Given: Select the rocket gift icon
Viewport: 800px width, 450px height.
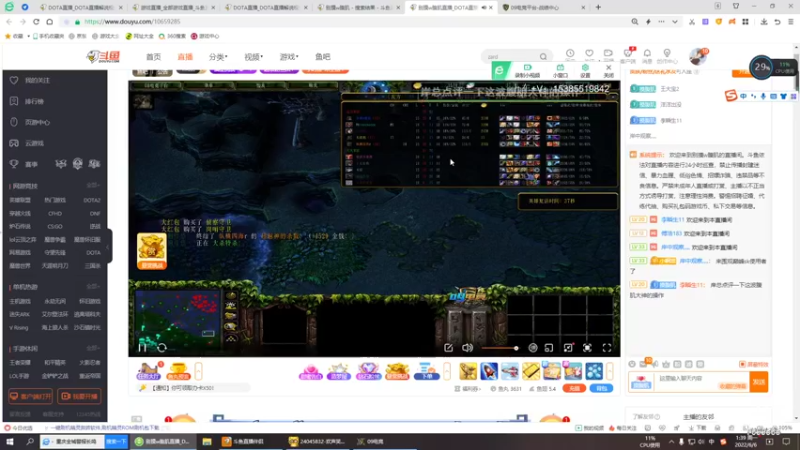Looking at the screenshot, I should tap(489, 371).
